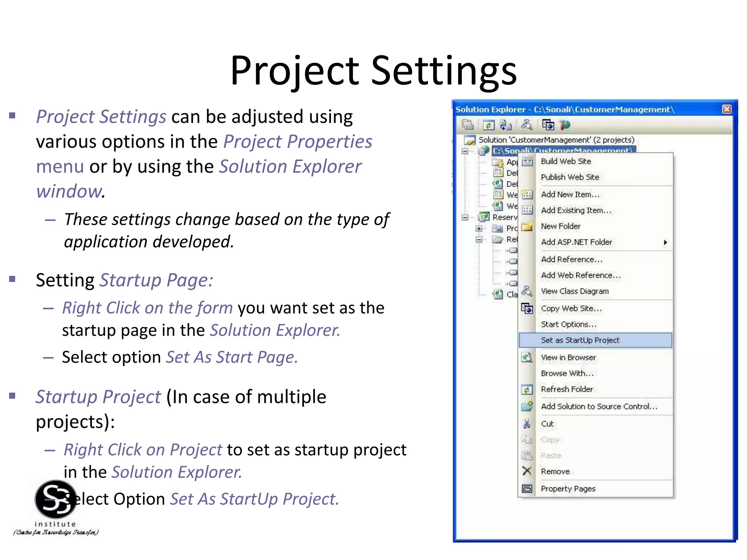Click the Cut scissors icon
This screenshot has width=747, height=560.
pyautogui.click(x=527, y=424)
